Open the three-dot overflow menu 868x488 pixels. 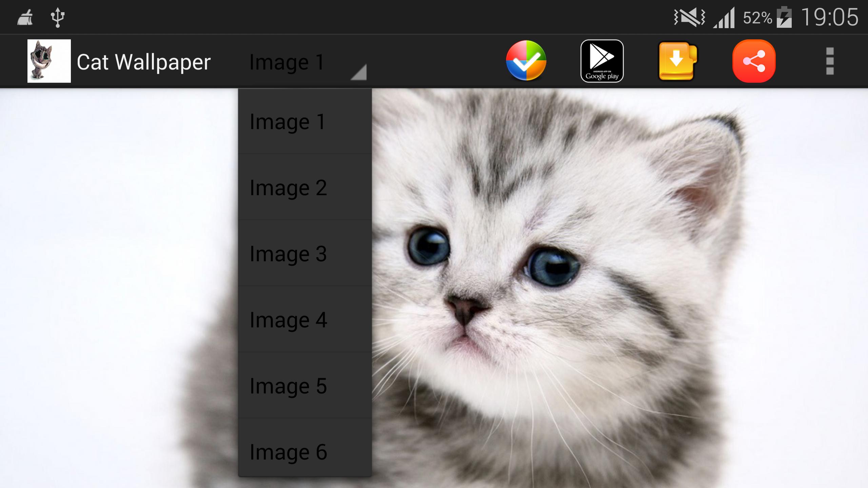tap(830, 61)
